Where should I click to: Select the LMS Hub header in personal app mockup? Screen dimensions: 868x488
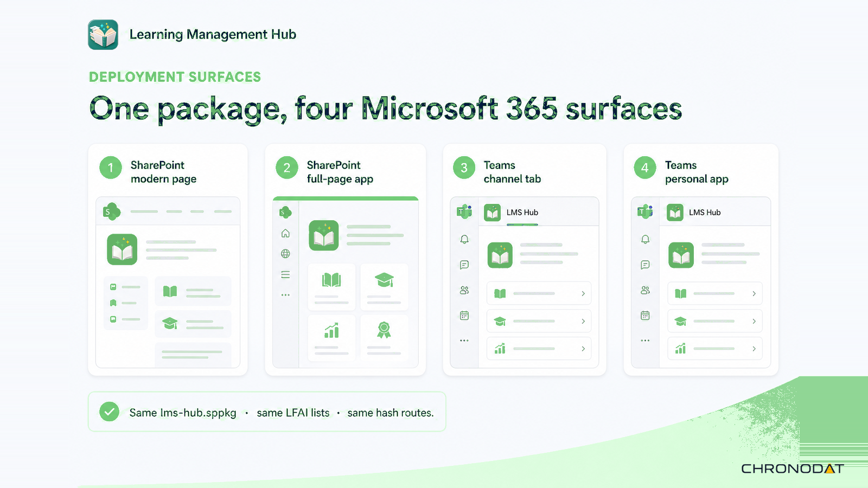pos(694,213)
